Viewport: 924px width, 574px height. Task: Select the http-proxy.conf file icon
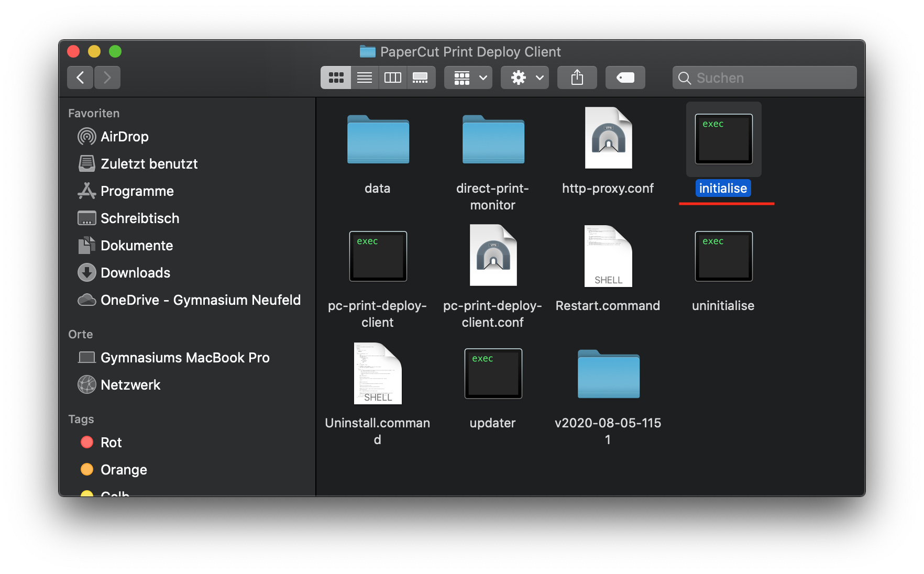click(608, 139)
